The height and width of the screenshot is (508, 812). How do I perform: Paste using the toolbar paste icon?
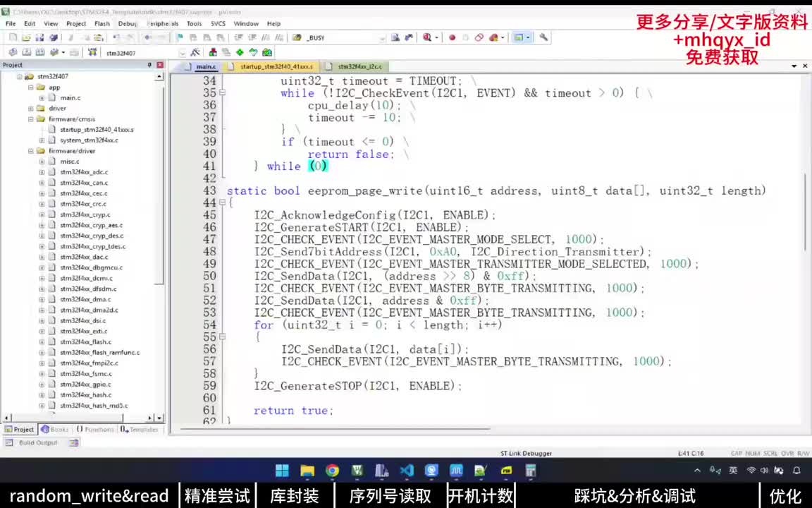click(x=99, y=37)
